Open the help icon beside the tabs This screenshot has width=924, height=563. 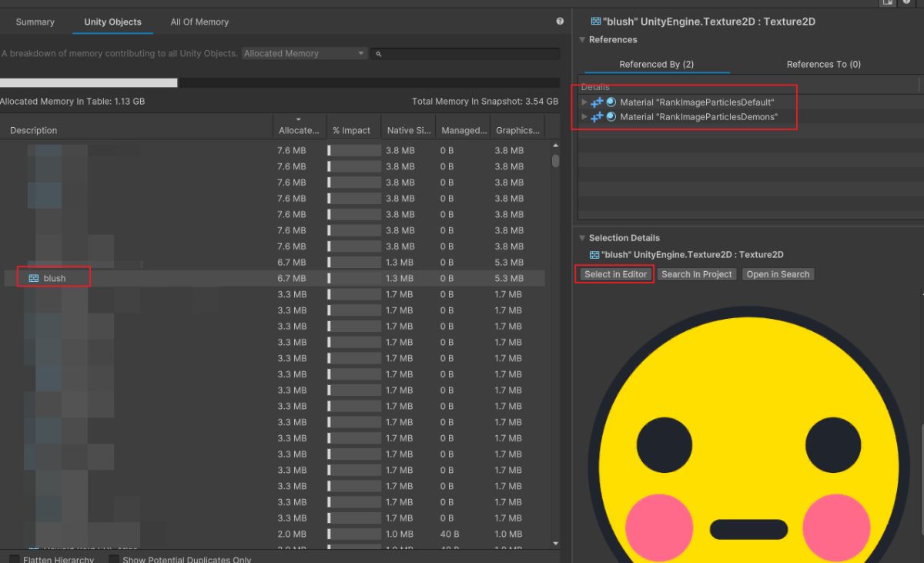[560, 22]
